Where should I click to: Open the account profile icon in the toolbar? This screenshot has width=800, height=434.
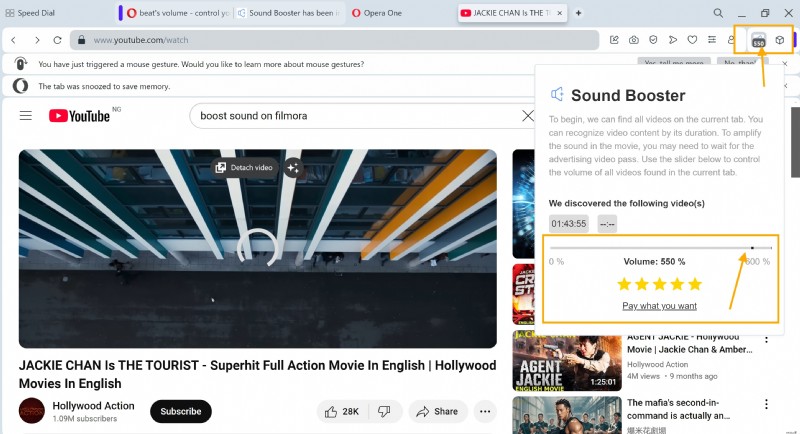[x=731, y=40]
